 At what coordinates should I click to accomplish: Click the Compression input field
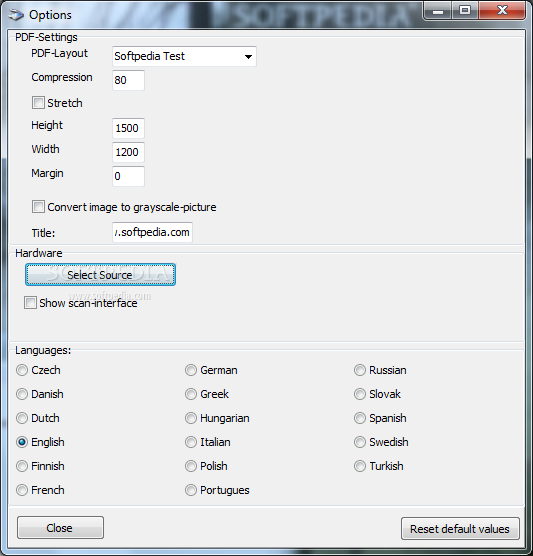click(x=128, y=80)
